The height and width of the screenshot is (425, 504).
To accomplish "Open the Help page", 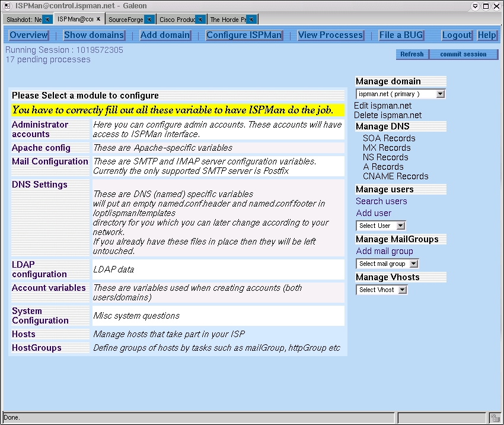I will tap(487, 35).
